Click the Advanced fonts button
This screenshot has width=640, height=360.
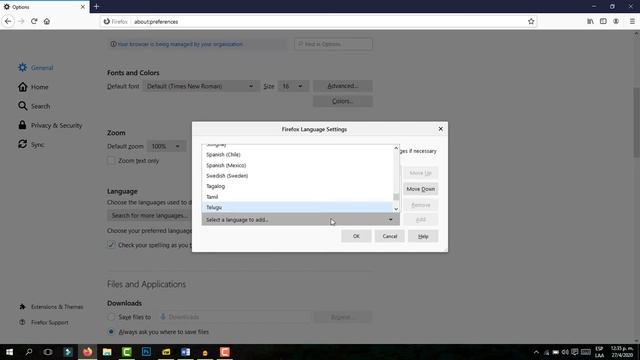[x=342, y=86]
